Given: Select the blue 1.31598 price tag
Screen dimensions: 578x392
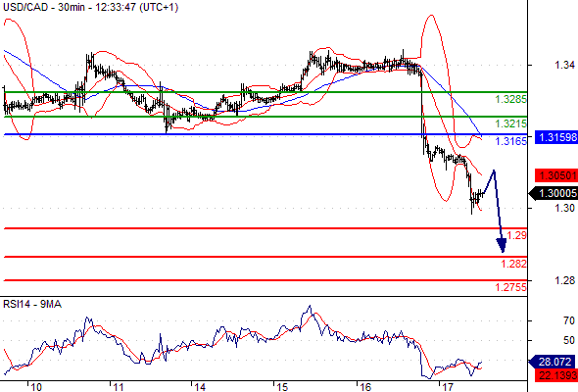Looking at the screenshot, I should coord(556,137).
